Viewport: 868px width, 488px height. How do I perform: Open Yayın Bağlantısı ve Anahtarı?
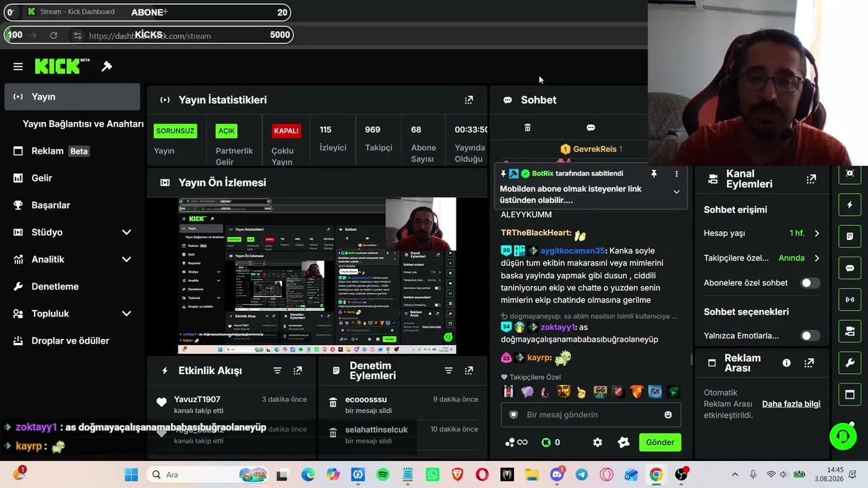click(83, 124)
